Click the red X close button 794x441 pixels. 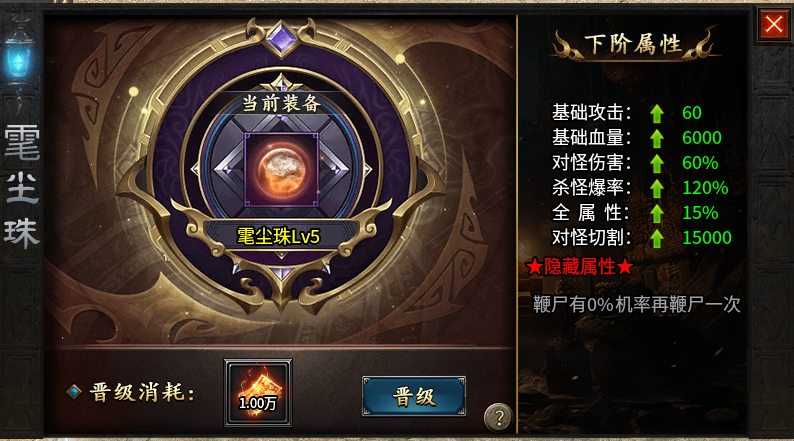[x=773, y=24]
